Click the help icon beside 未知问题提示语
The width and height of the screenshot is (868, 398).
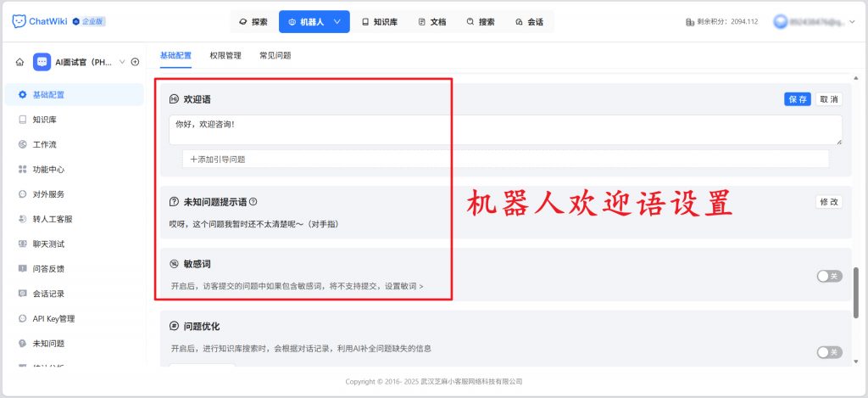pyautogui.click(x=253, y=202)
